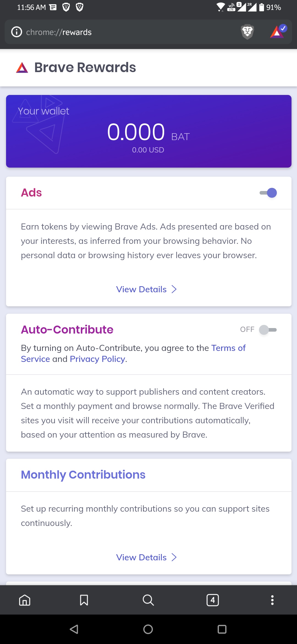Go to the home page icon

coord(25,600)
